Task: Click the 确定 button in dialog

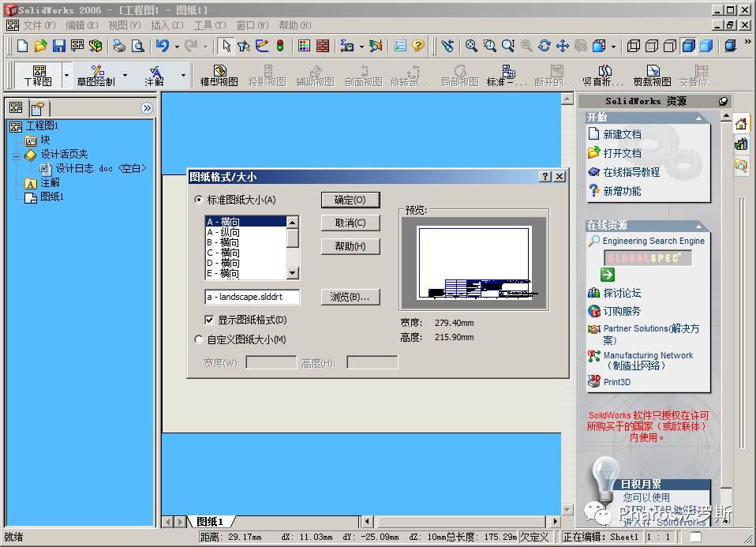Action: coord(350,200)
